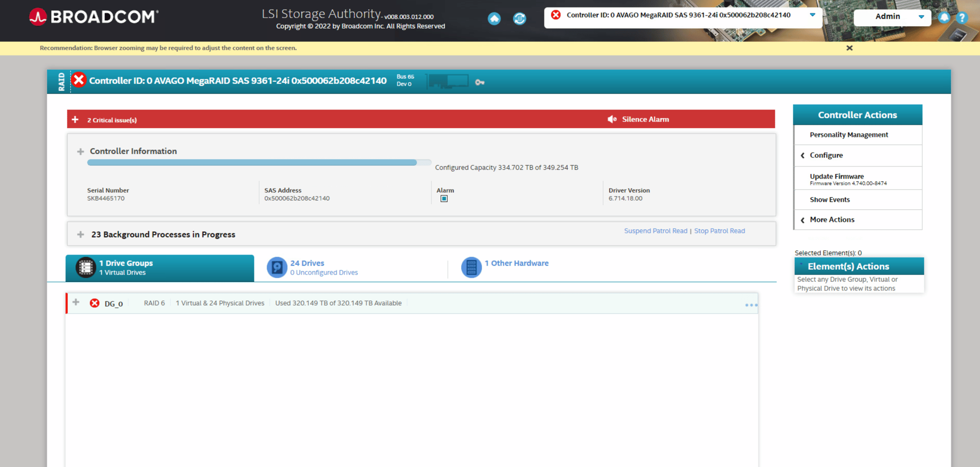Click the speaker icon next to Silence Alarm
This screenshot has width=980, height=467.
612,119
